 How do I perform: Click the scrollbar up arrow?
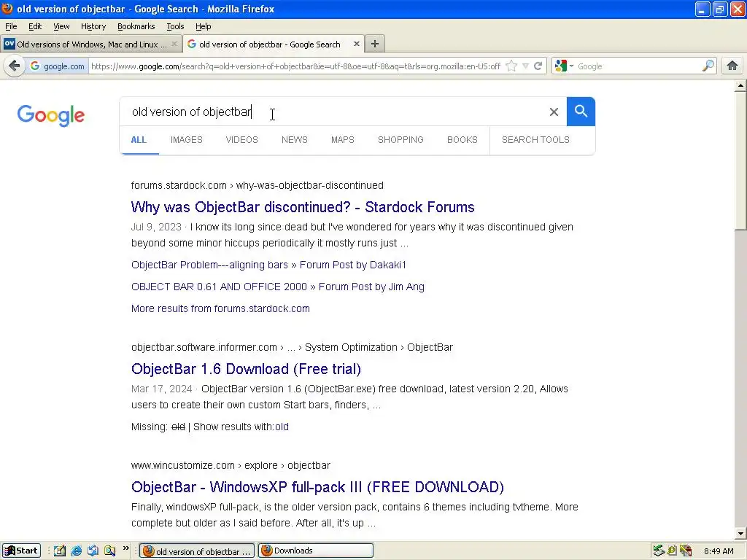click(x=740, y=86)
